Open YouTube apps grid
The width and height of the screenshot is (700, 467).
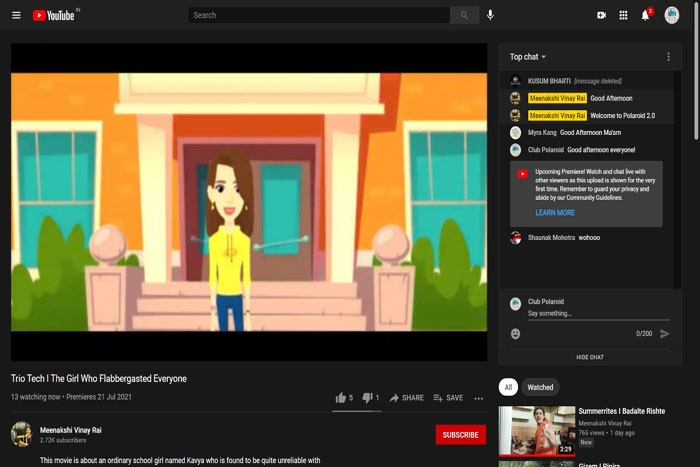point(623,16)
